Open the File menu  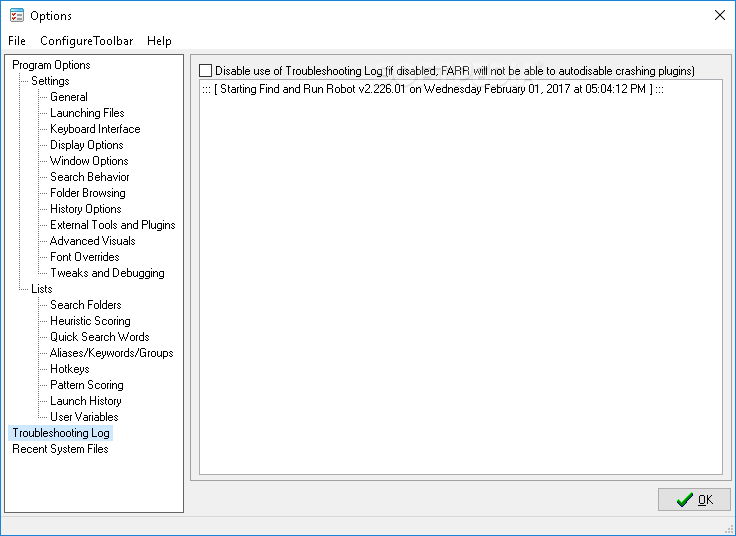[x=17, y=41]
